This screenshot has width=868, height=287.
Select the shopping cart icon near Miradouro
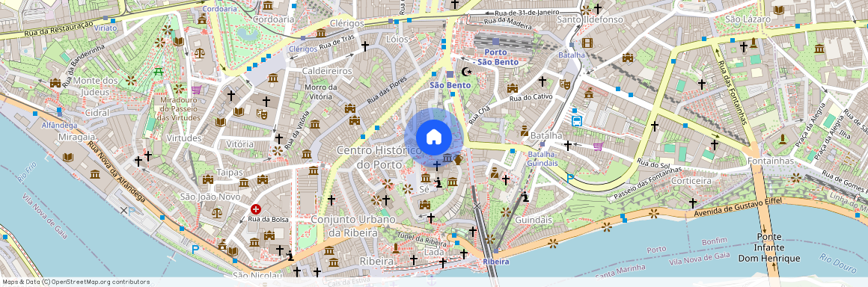click(196, 90)
